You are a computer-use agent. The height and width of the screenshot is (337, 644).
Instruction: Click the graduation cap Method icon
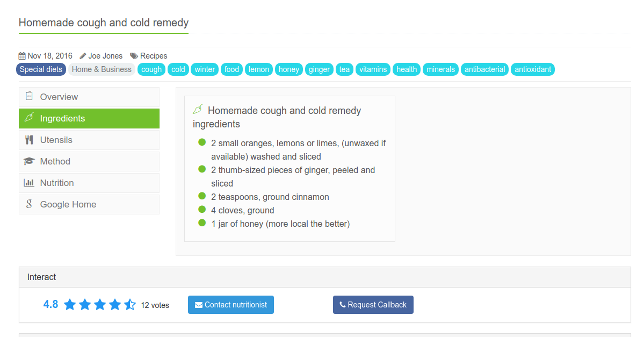coord(29,161)
